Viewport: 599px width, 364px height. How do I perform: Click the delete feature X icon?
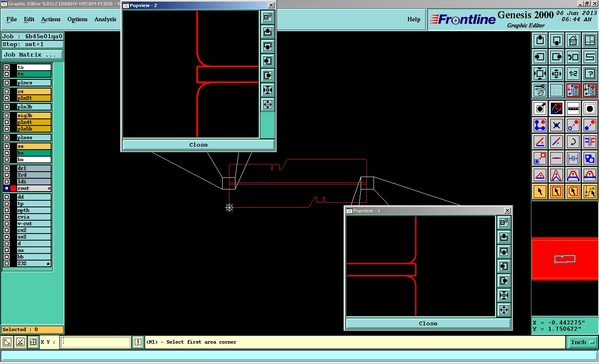click(x=557, y=125)
